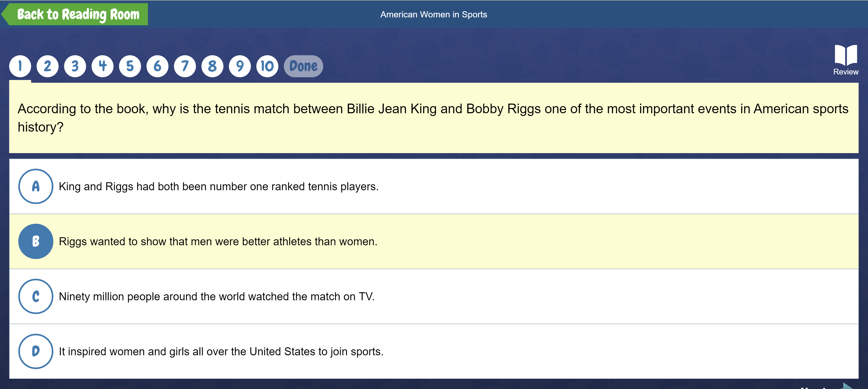Navigate to question 5
This screenshot has width=868, height=389.
pyautogui.click(x=130, y=66)
